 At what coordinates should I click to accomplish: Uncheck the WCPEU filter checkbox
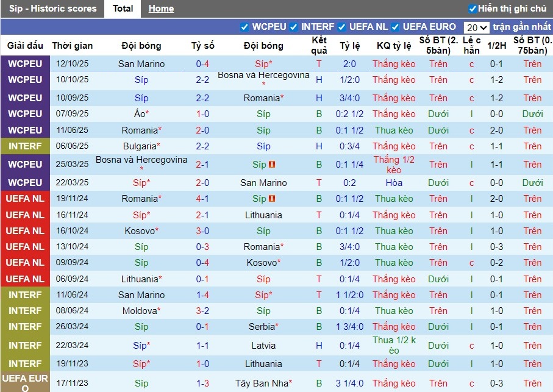(x=245, y=27)
